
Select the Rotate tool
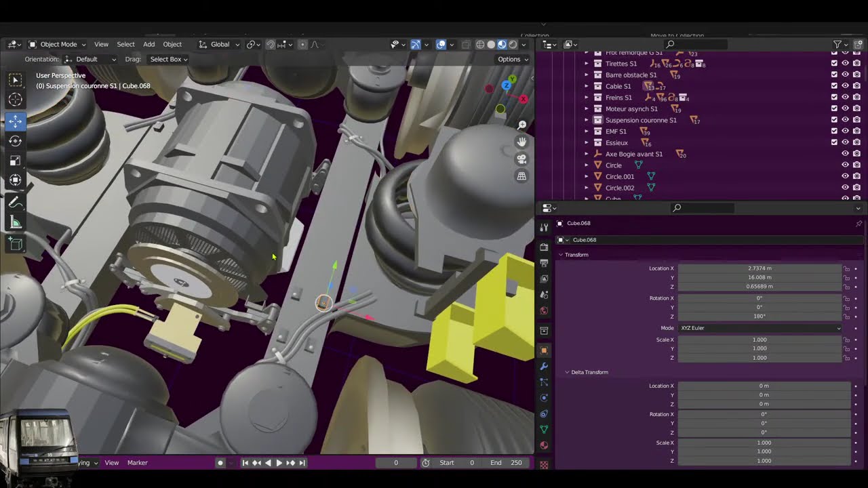click(15, 141)
